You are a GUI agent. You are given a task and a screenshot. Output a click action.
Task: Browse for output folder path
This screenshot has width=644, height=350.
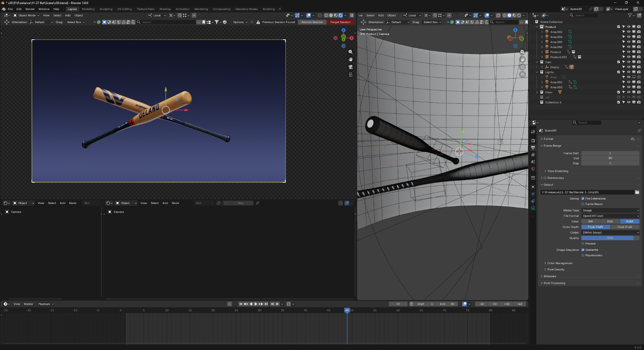(x=637, y=192)
